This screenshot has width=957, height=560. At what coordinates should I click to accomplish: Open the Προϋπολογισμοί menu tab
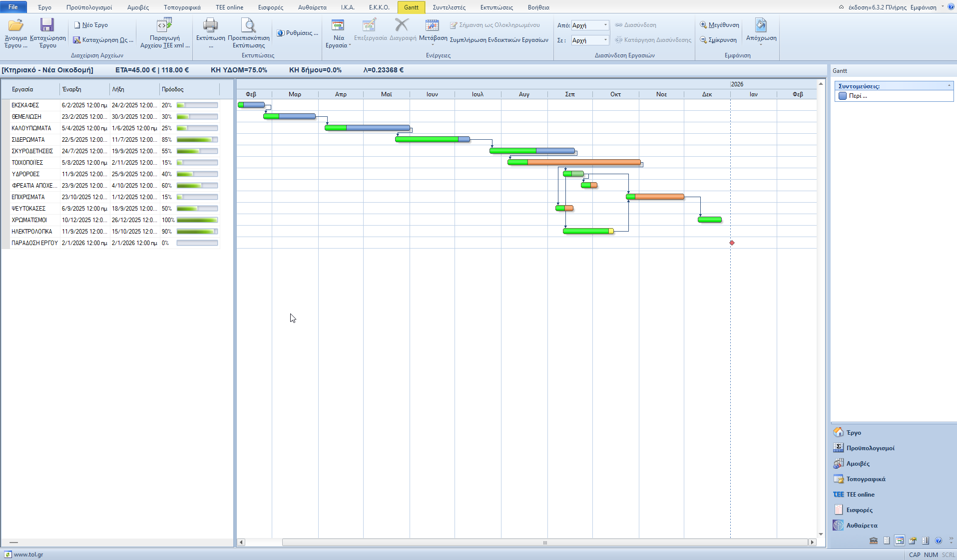[x=89, y=7]
